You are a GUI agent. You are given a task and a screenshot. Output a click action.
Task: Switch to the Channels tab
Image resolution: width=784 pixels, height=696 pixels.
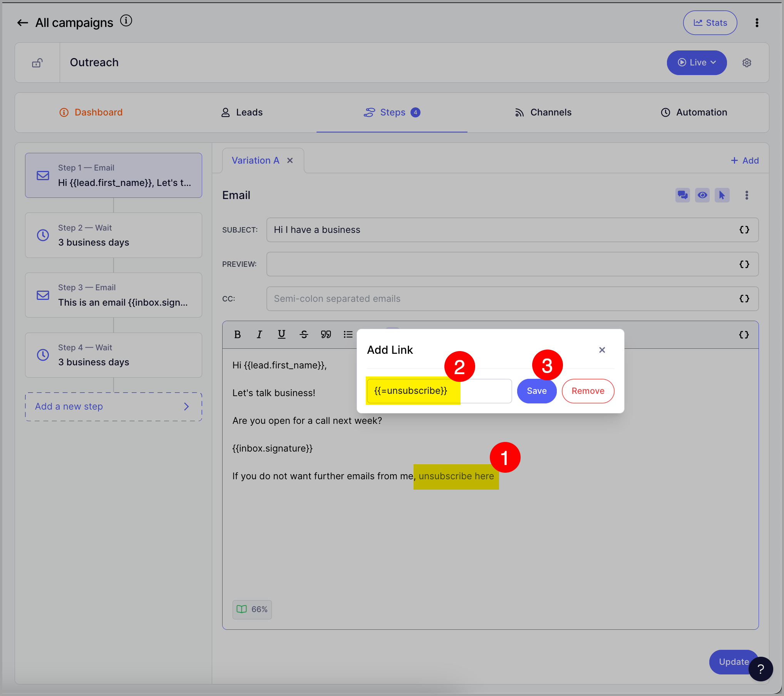coord(543,112)
